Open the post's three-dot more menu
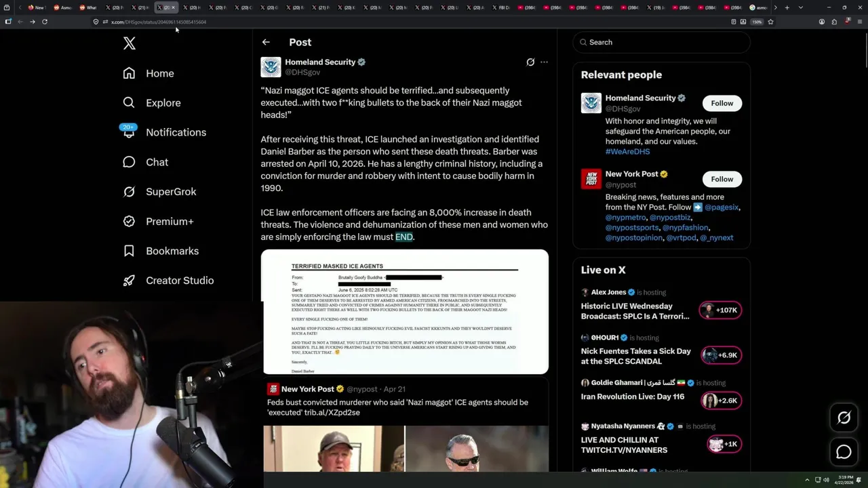868x488 pixels. (544, 62)
